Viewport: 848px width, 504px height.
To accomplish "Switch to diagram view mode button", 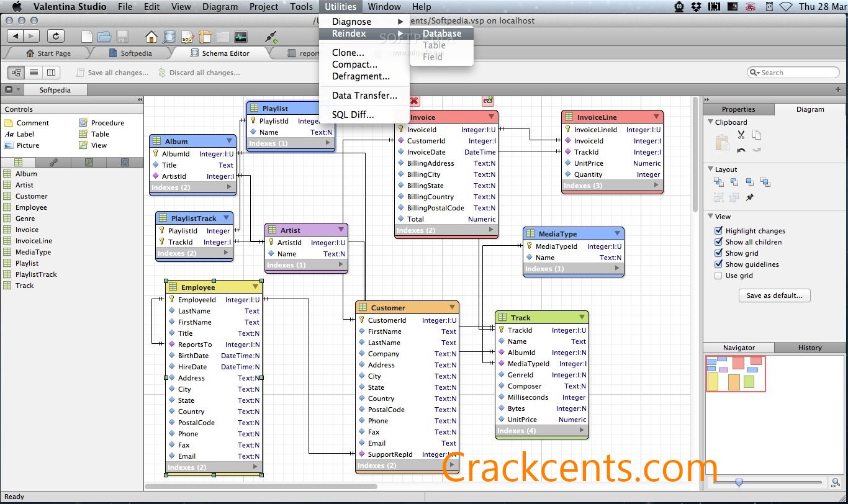I will point(17,73).
